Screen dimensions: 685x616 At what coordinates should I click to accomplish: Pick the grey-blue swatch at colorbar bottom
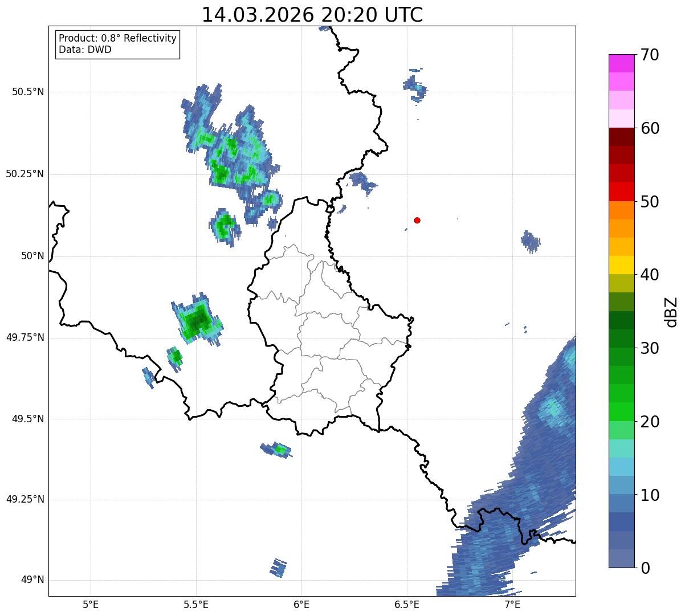click(x=621, y=558)
